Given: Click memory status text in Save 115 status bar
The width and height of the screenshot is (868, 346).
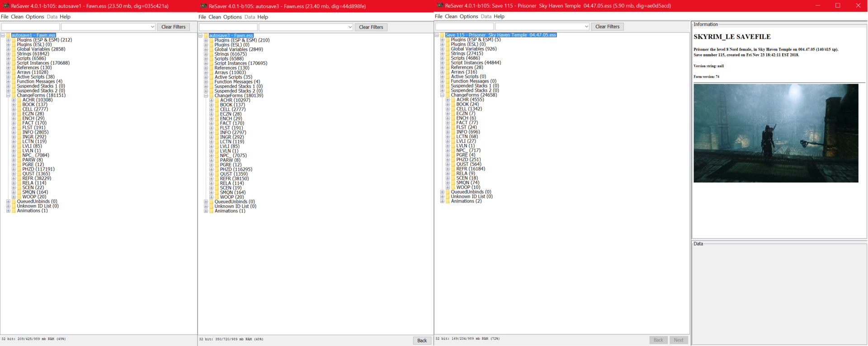Looking at the screenshot, I should pos(467,338).
